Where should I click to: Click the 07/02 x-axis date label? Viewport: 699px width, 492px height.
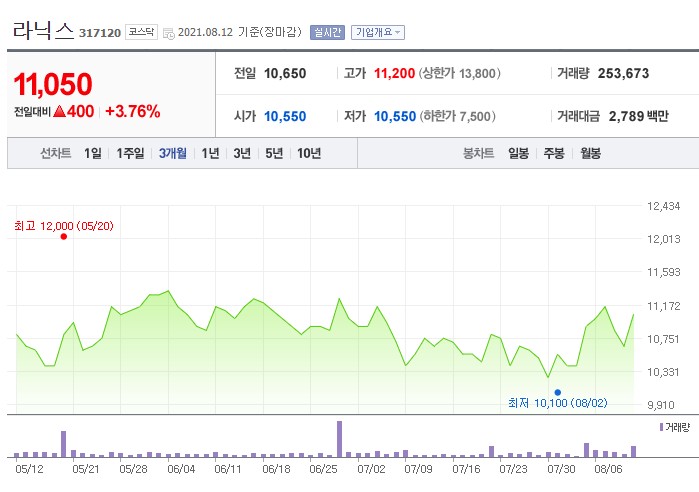pyautogui.click(x=371, y=469)
